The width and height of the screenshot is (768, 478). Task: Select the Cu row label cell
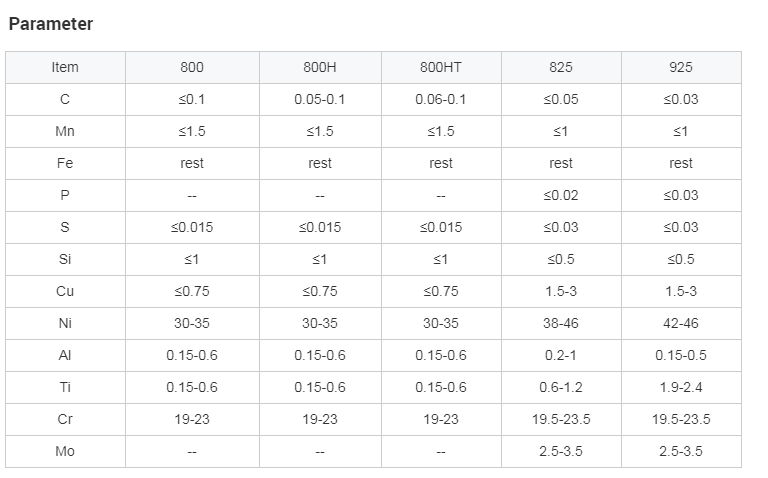[x=65, y=291]
